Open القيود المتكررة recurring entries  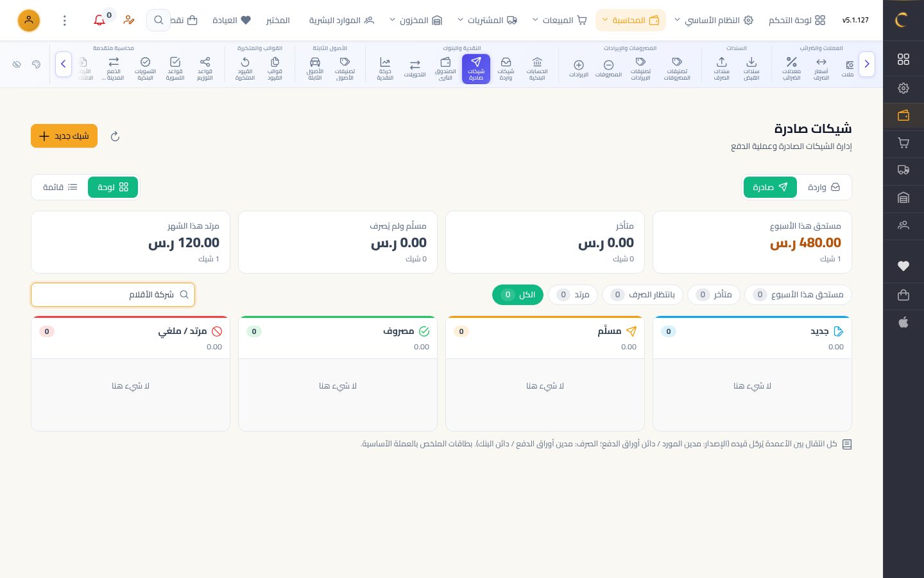(x=245, y=69)
